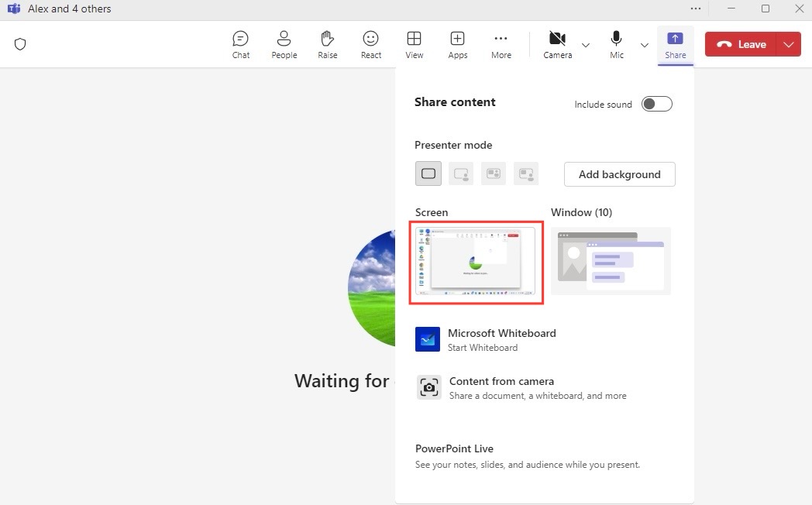Expand Camera options dropdown arrow
The width and height of the screenshot is (812, 505).
586,45
